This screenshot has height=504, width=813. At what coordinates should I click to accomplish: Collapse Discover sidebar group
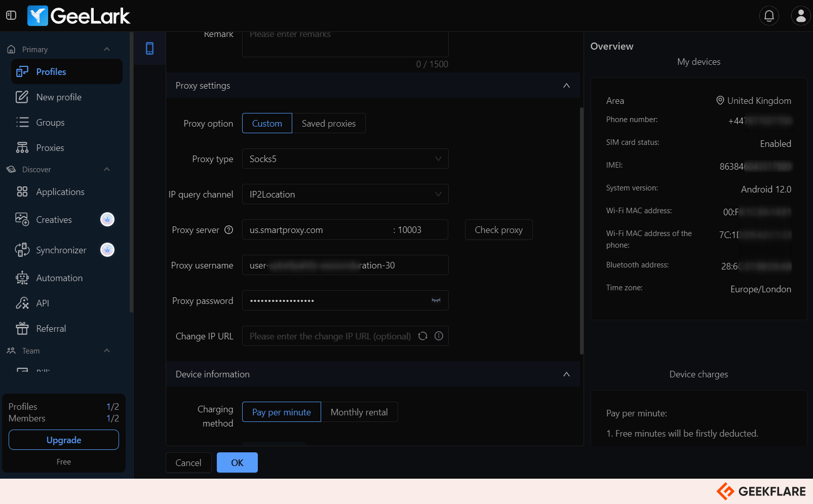(x=107, y=169)
